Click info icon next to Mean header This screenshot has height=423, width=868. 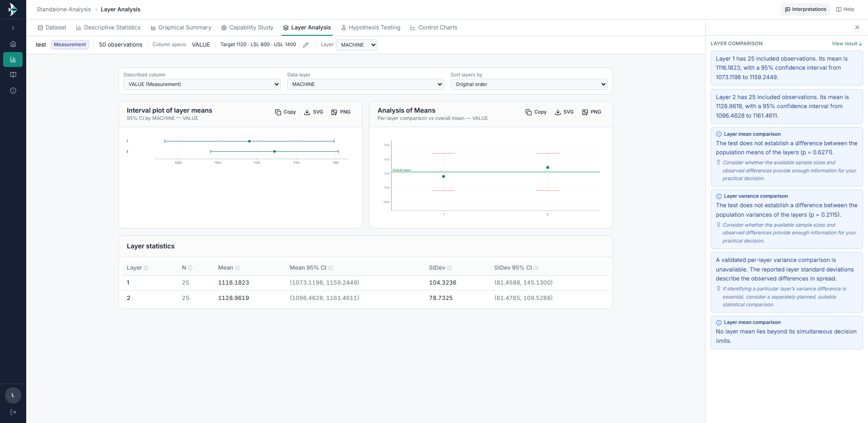[x=237, y=268]
